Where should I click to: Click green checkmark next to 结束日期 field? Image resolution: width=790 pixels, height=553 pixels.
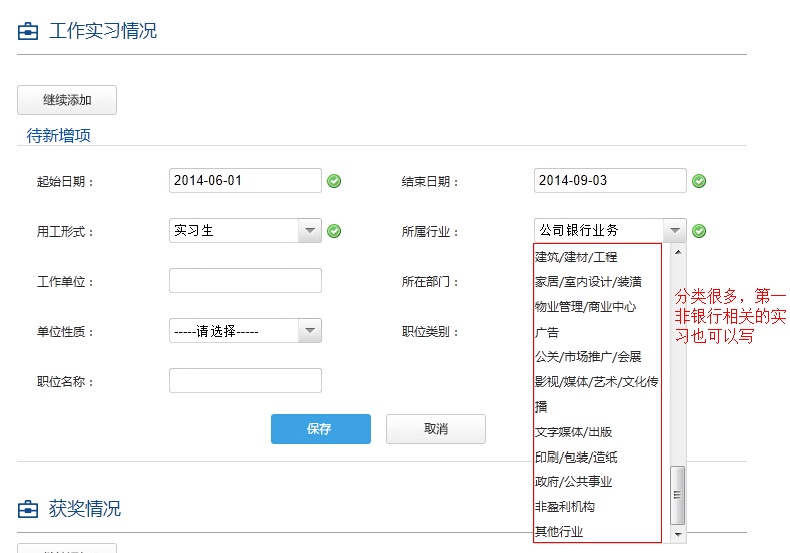pos(700,181)
